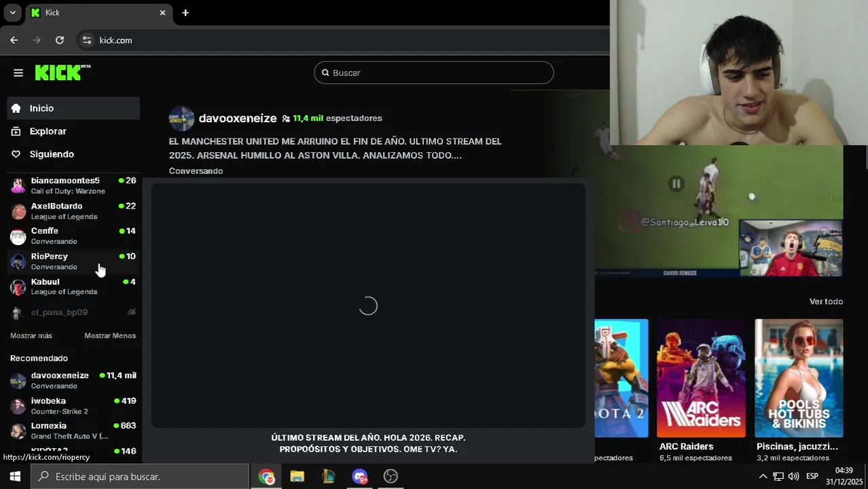Open a new browser tab
This screenshot has width=868, height=489.
click(x=185, y=13)
